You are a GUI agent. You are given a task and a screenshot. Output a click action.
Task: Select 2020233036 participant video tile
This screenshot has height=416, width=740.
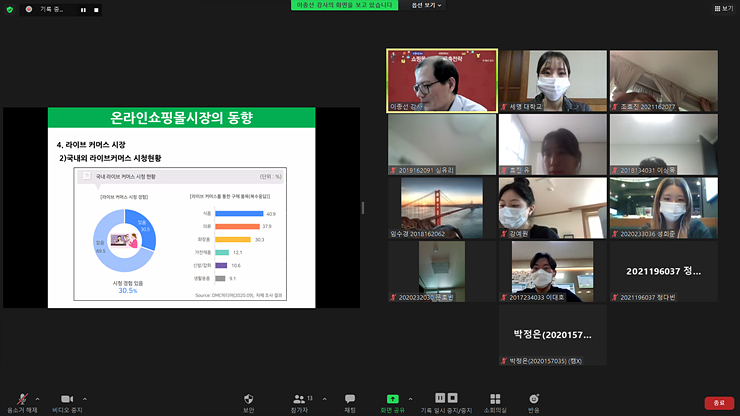point(664,208)
